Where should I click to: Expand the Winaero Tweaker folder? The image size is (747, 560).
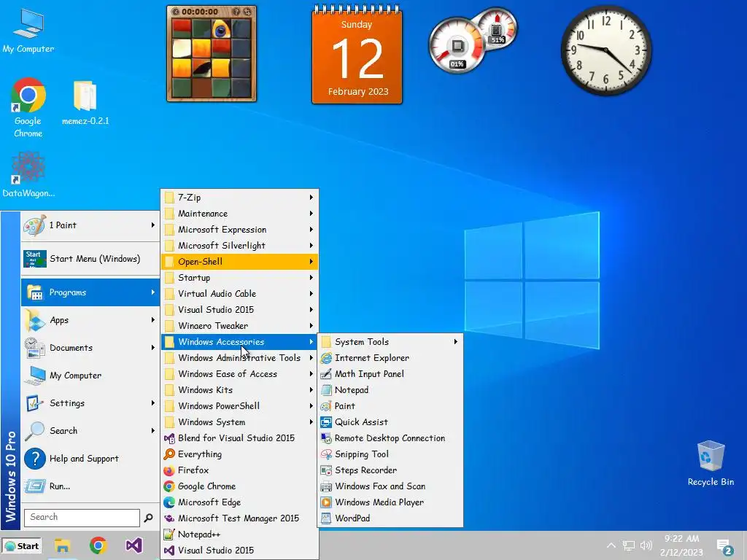point(239,326)
